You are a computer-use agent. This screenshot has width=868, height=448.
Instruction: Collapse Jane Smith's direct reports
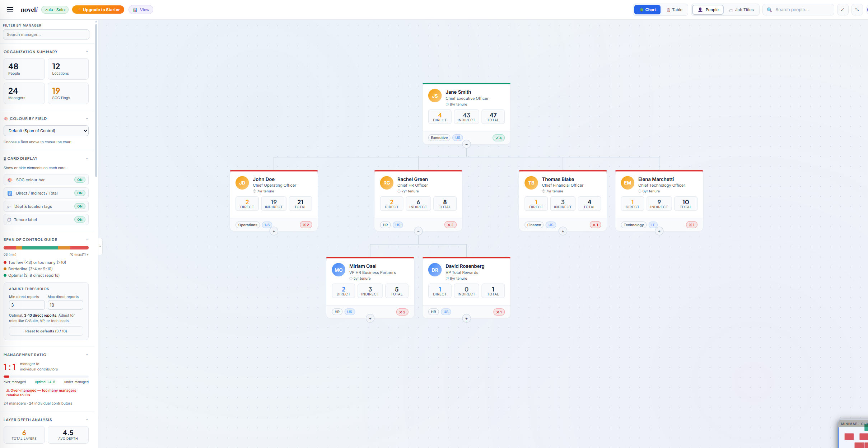(x=466, y=144)
